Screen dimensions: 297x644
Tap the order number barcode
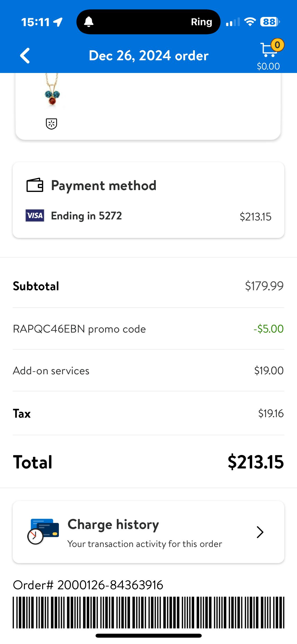[148, 612]
